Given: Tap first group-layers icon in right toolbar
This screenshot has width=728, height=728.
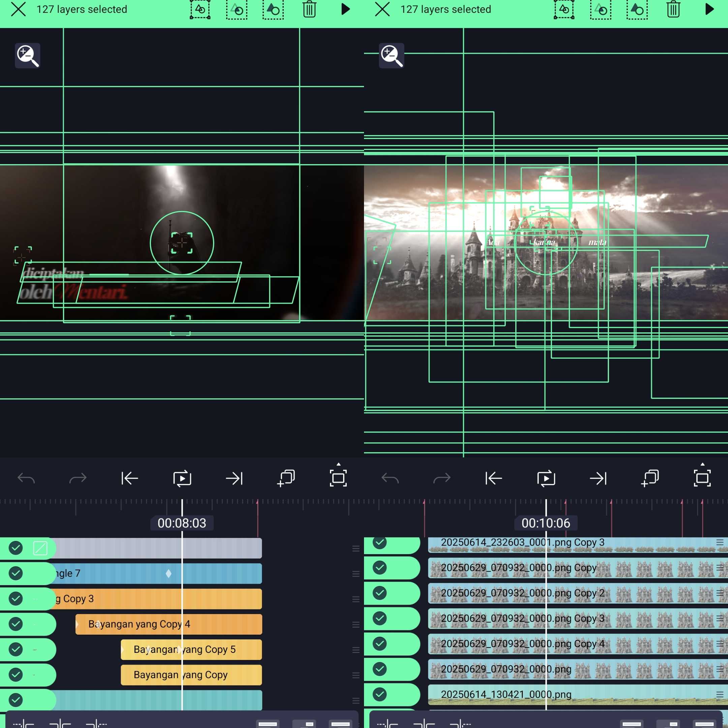Looking at the screenshot, I should click(564, 9).
